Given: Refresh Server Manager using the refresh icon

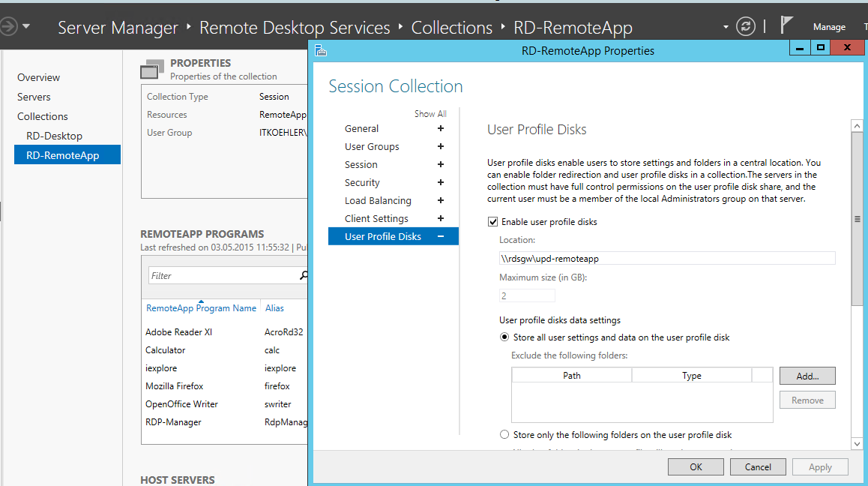Looking at the screenshot, I should 745,25.
